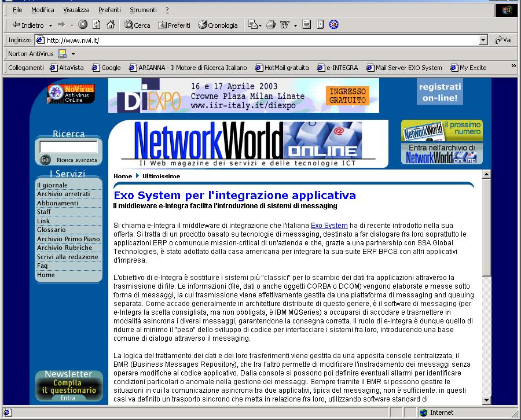Expand the Collegamenti overflow chevron
Image resolution: width=521 pixels, height=420 pixels.
pyautogui.click(x=513, y=66)
